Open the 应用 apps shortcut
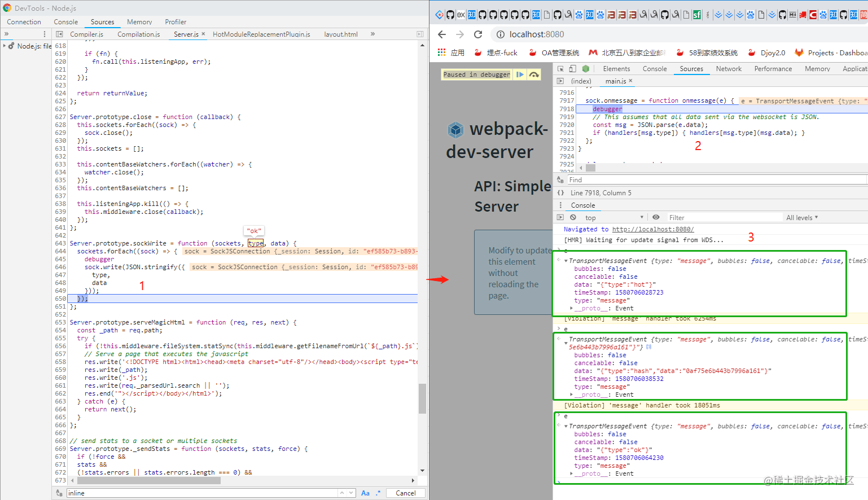Viewport: 868px width, 500px height. point(451,52)
